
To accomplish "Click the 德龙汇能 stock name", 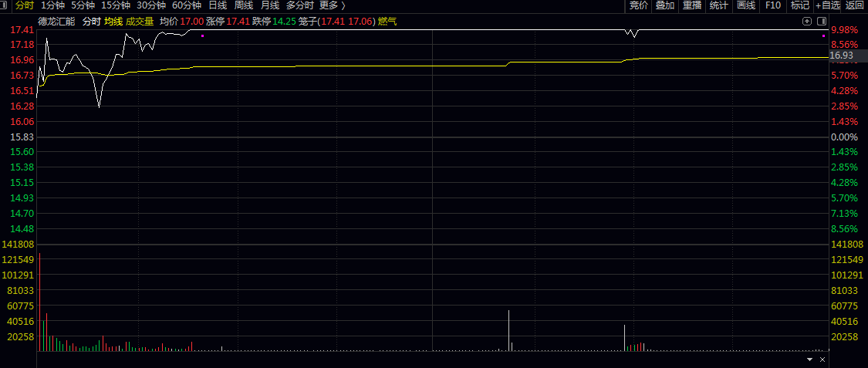I will point(56,22).
